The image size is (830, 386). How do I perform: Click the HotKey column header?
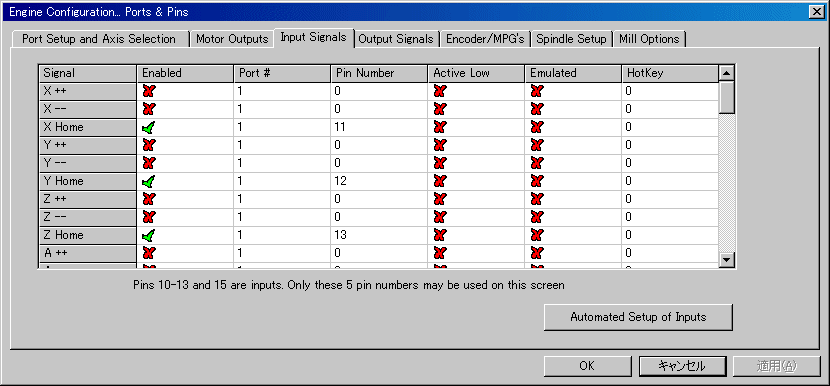click(670, 73)
